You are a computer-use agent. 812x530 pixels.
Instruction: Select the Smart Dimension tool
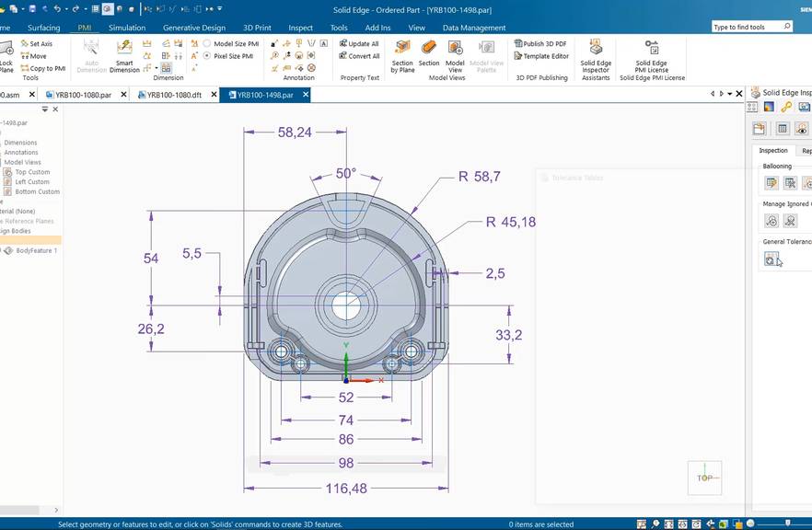click(122, 55)
